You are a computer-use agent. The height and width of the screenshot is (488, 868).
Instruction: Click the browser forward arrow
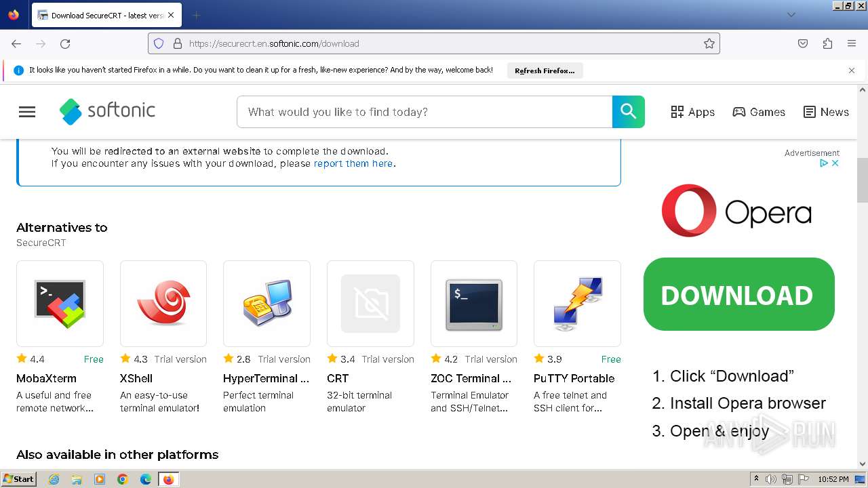[x=41, y=43]
